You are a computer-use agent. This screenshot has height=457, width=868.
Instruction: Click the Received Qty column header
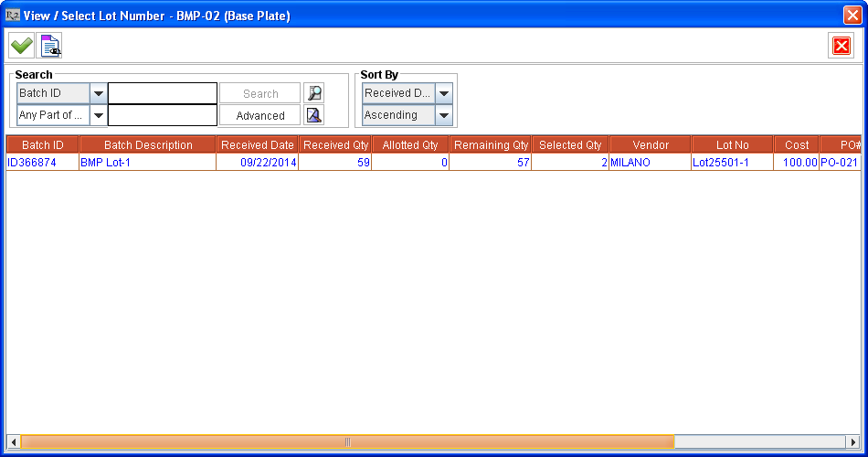click(x=335, y=145)
